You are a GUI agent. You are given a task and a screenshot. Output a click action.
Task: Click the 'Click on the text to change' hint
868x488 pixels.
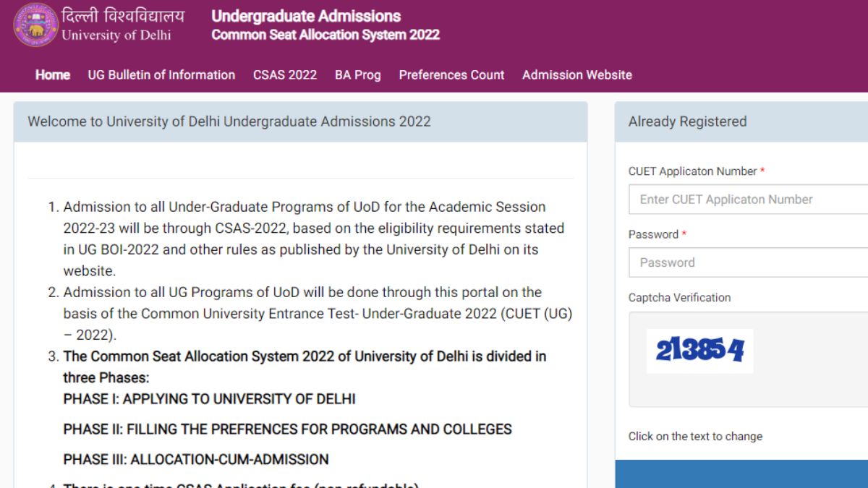(x=695, y=436)
